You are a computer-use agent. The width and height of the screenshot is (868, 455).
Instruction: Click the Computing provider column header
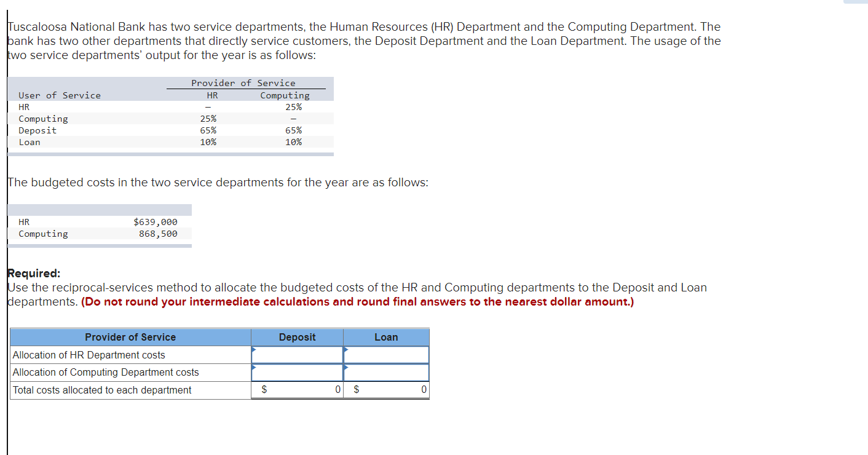tap(285, 95)
